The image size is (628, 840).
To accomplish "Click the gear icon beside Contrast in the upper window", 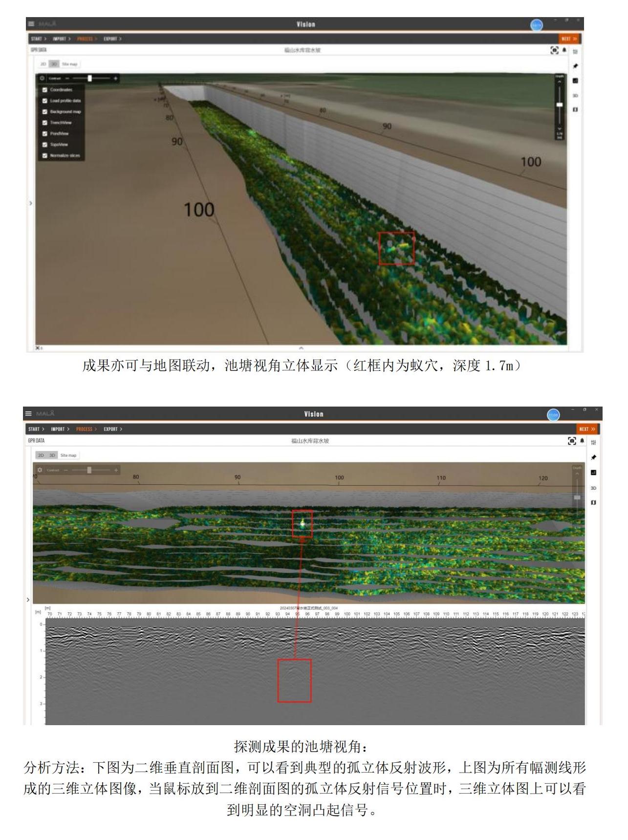I will pyautogui.click(x=42, y=78).
